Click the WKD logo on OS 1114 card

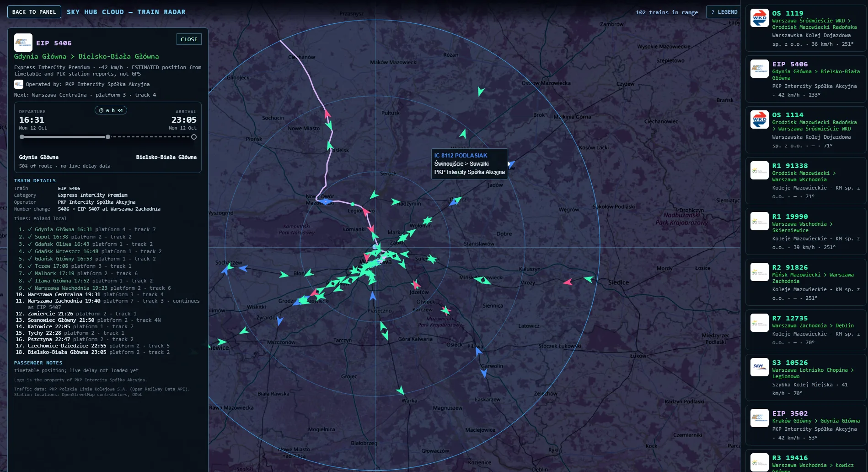[x=760, y=120]
